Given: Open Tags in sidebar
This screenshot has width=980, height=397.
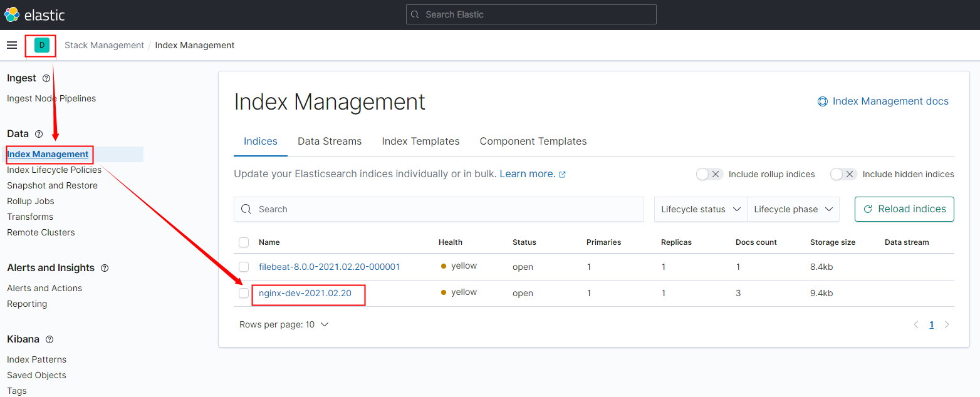Looking at the screenshot, I should pos(17,391).
